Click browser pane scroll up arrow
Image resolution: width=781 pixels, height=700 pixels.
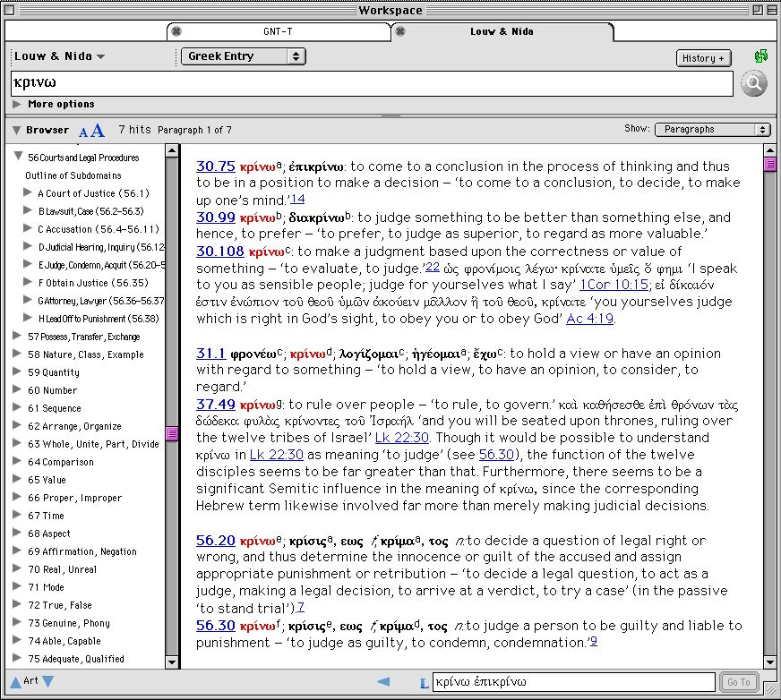tap(172, 150)
